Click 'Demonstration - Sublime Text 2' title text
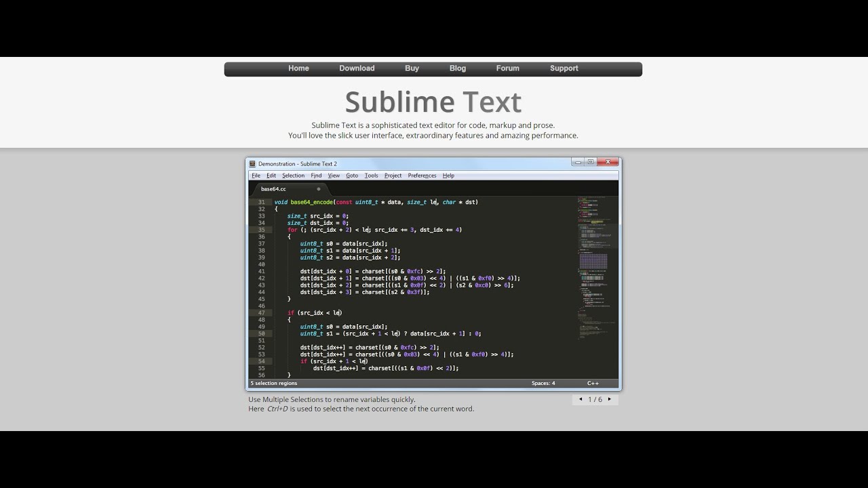 (x=297, y=163)
